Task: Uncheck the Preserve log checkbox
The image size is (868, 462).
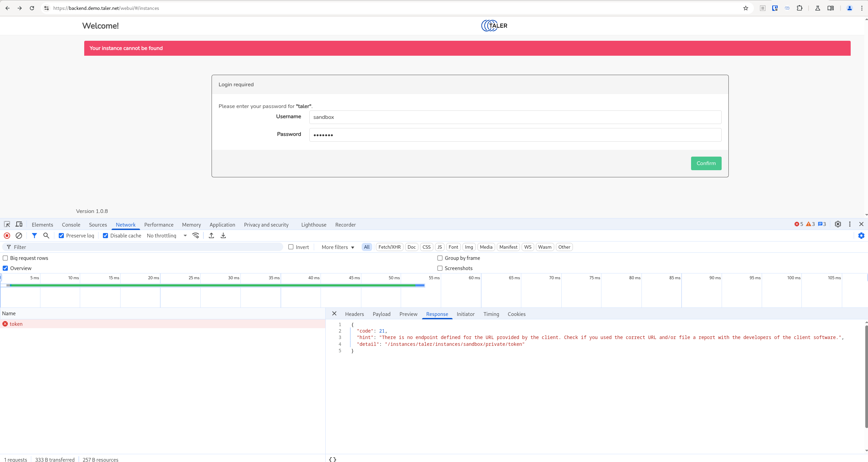Action: (x=61, y=235)
